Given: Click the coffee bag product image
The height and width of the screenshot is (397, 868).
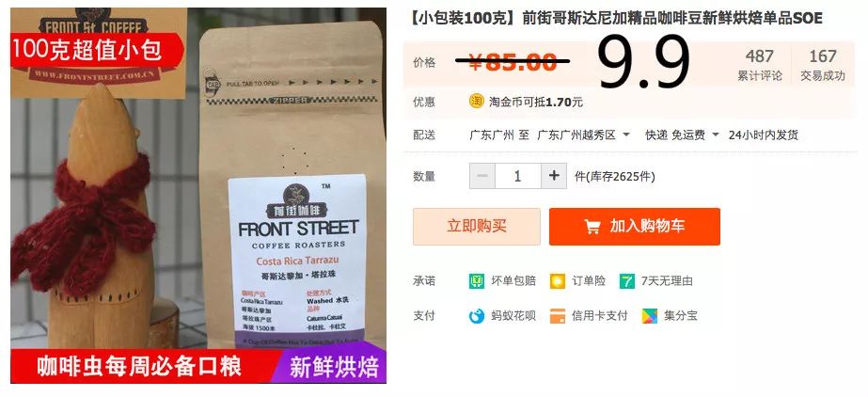Looking at the screenshot, I should 198,195.
